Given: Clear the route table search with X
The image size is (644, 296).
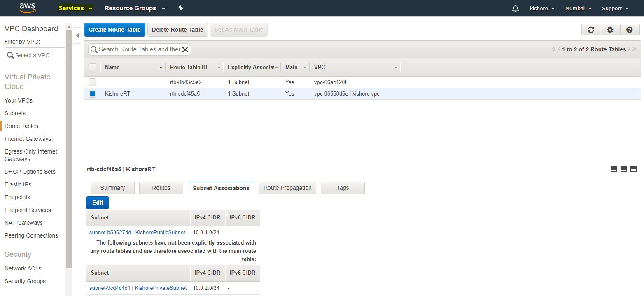Looking at the screenshot, I should click(x=185, y=49).
